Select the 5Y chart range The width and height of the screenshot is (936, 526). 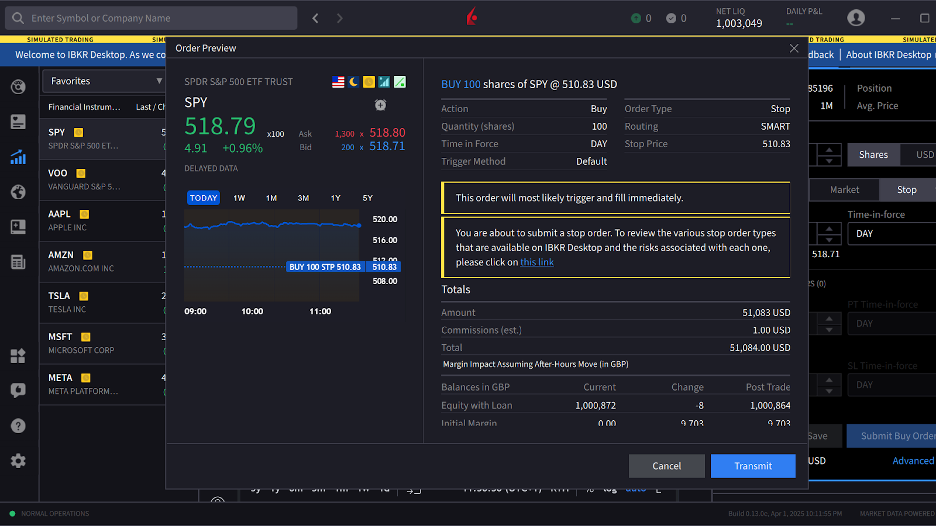[368, 198]
